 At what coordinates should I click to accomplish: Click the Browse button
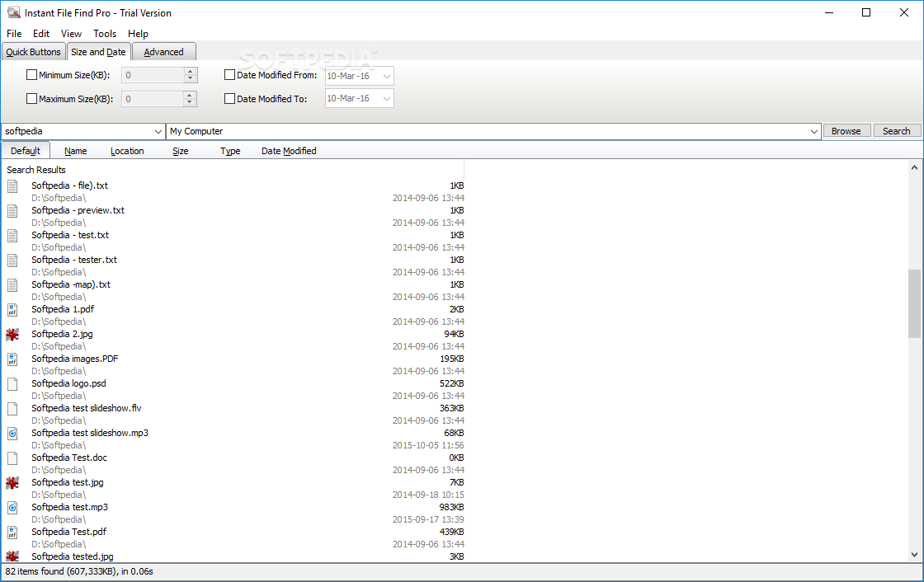pos(846,131)
